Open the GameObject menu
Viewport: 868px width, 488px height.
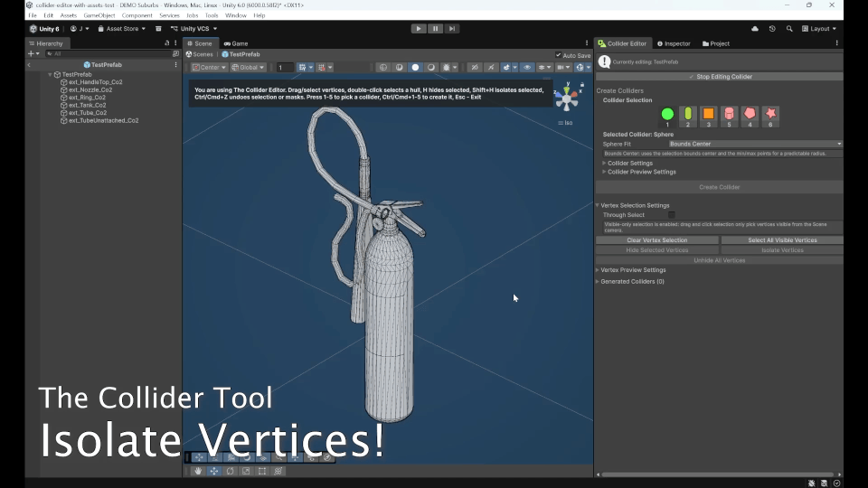(x=99, y=15)
